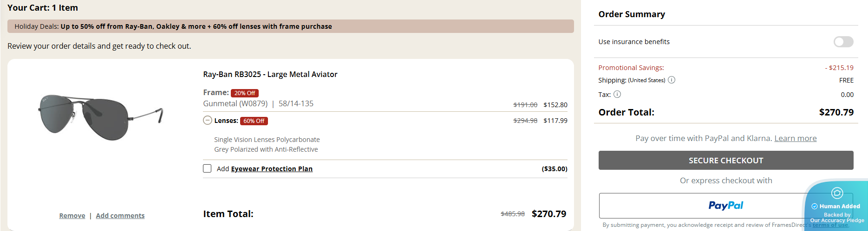Viewport: 868px width, 231px height.
Task: Remove the Ray-Ban item from cart
Action: point(72,216)
